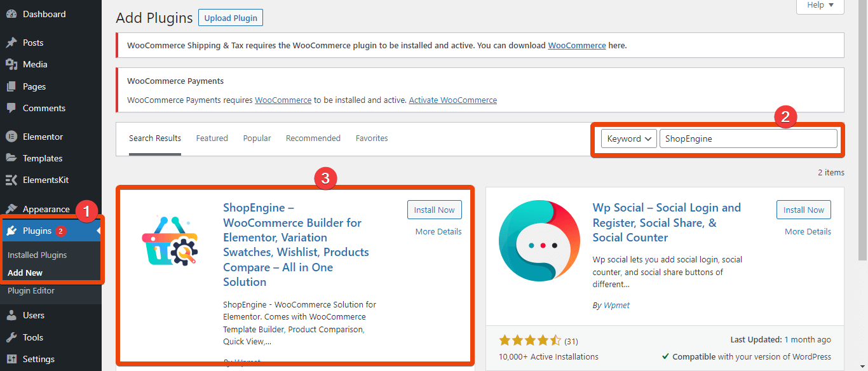Open the Keyword search type dropdown
The width and height of the screenshot is (868, 371).
point(629,138)
